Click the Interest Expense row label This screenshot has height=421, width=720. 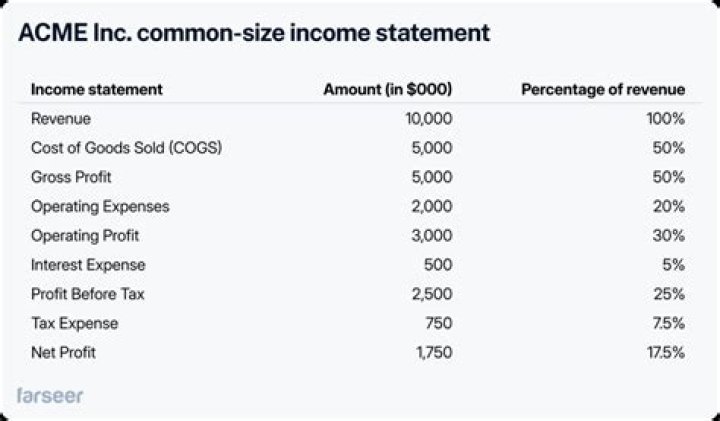click(88, 265)
